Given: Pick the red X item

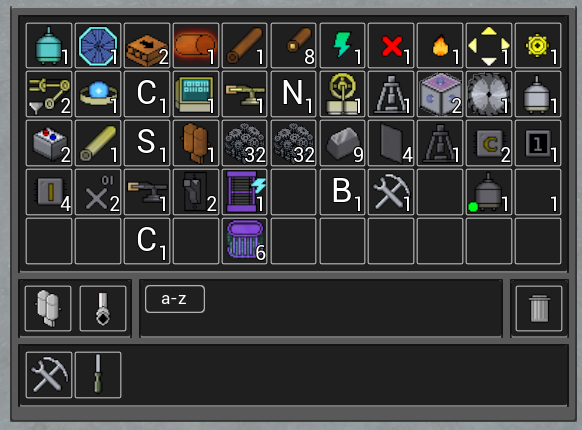Looking at the screenshot, I should click(391, 45).
